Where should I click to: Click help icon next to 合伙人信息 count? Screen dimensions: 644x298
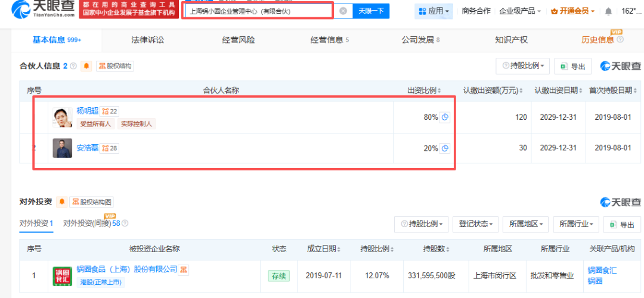point(73,66)
